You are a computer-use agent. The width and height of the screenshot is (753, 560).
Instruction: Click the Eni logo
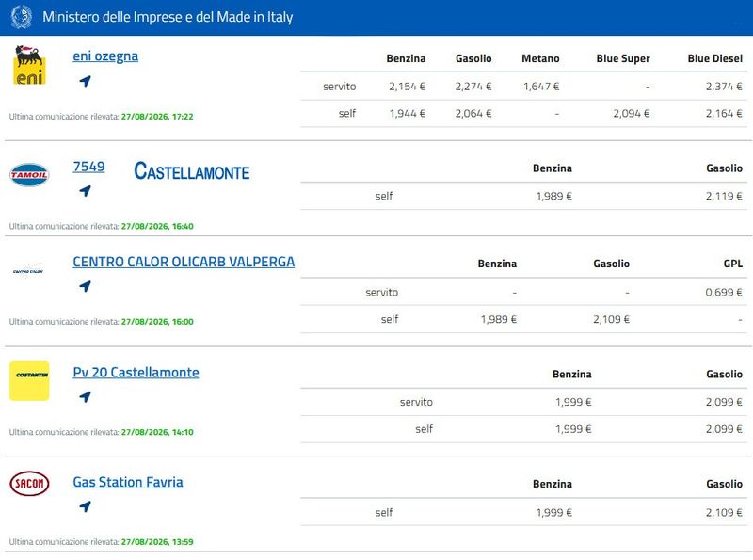click(29, 65)
